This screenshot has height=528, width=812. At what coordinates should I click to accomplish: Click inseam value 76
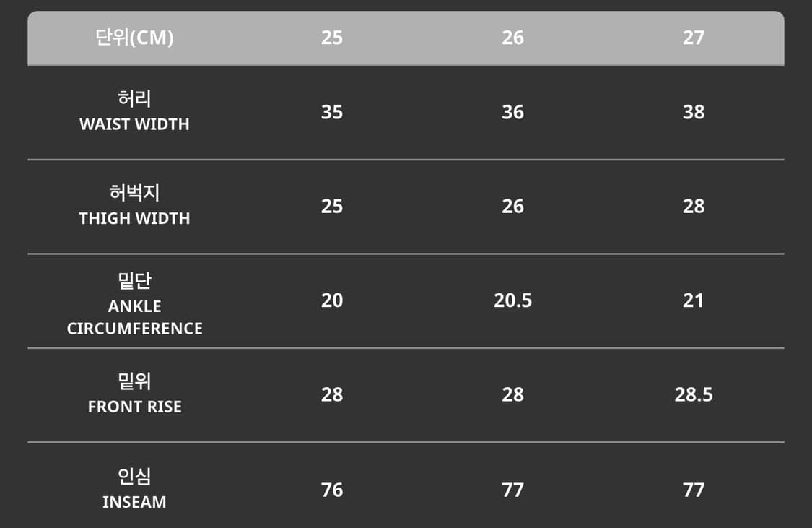pos(332,490)
